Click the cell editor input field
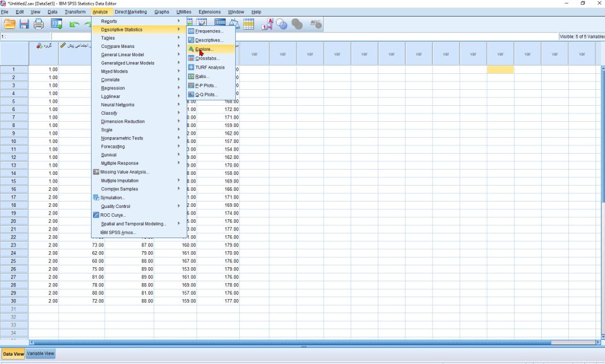 point(305,37)
